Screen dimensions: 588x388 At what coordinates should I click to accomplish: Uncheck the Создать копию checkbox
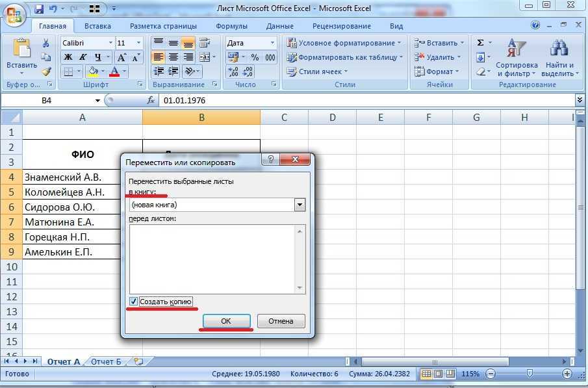pos(134,302)
